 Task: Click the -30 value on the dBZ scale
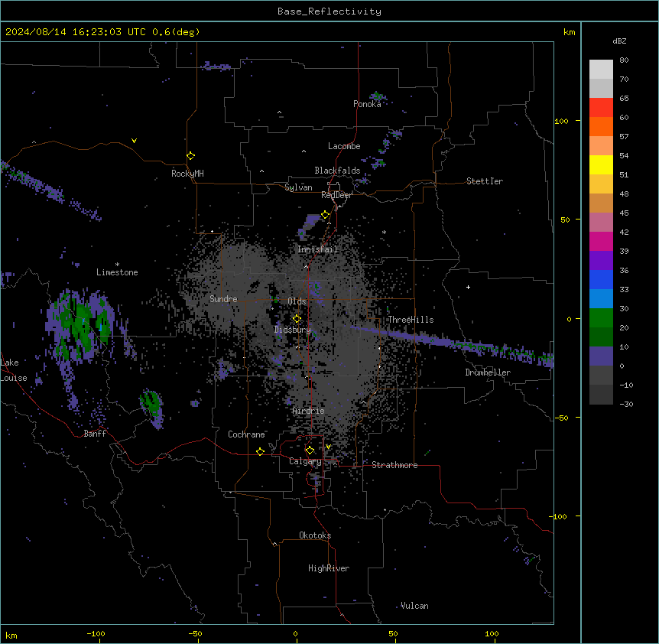626,405
